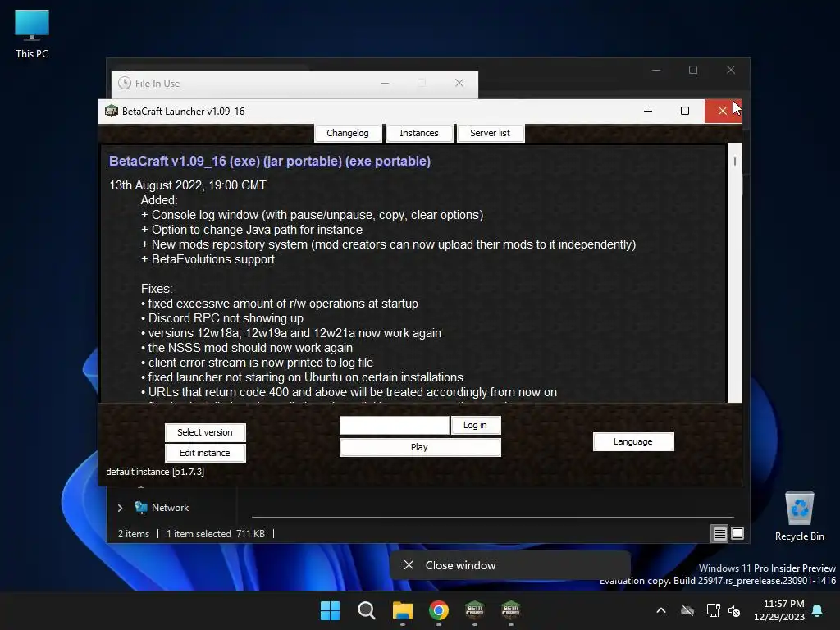Close the File In Use dialog
Viewport: 840px width, 630px height.
tap(459, 83)
